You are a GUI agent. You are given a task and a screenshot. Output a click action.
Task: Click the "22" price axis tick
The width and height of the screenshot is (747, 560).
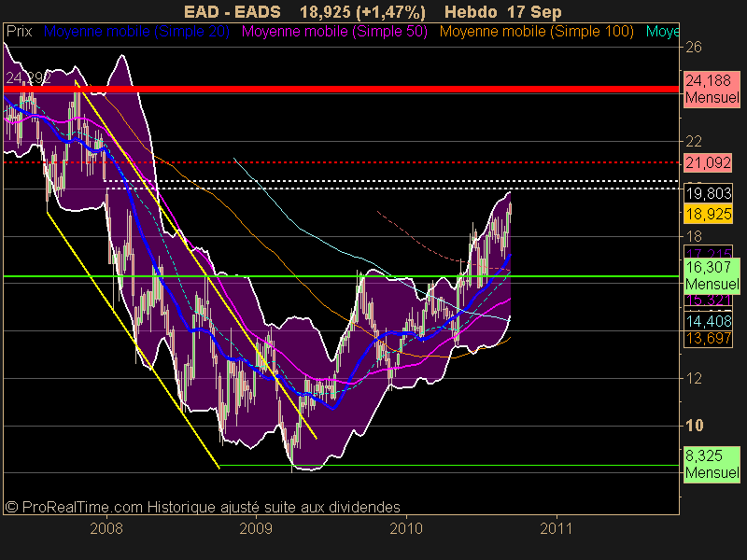pyautogui.click(x=694, y=141)
